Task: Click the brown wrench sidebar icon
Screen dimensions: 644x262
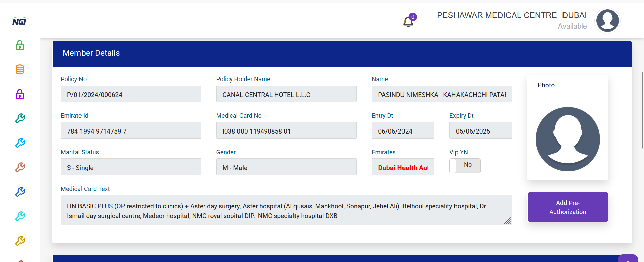Action: (x=20, y=167)
